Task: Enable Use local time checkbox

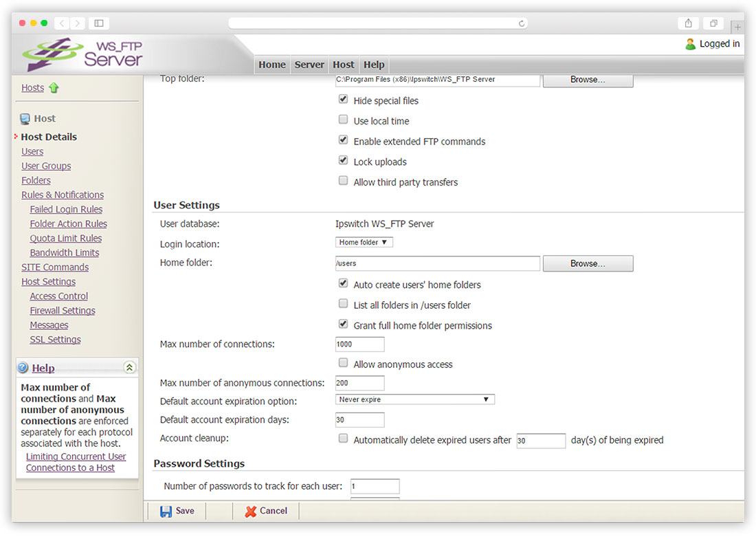Action: click(x=343, y=119)
